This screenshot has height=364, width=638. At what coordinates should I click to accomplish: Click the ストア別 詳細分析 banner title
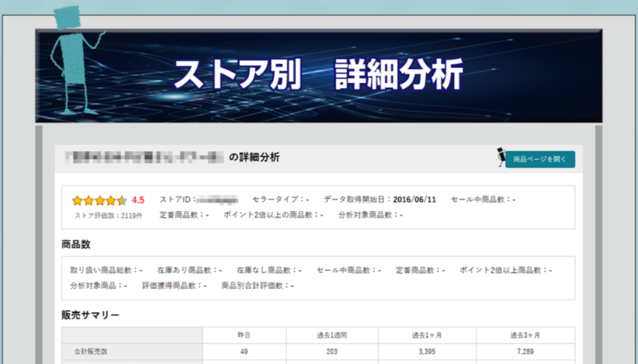point(318,75)
